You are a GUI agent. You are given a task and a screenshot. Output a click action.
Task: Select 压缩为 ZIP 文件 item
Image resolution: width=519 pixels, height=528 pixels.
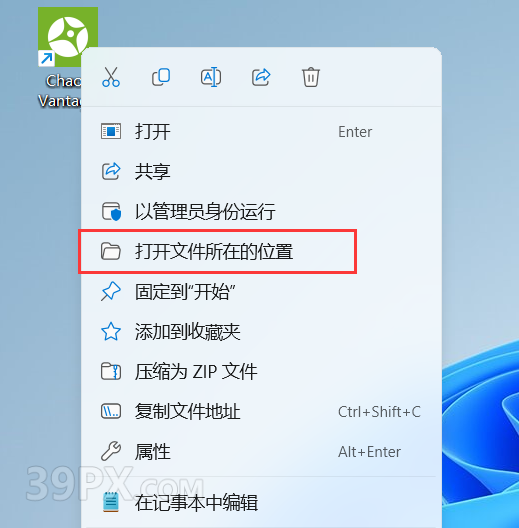click(x=261, y=371)
